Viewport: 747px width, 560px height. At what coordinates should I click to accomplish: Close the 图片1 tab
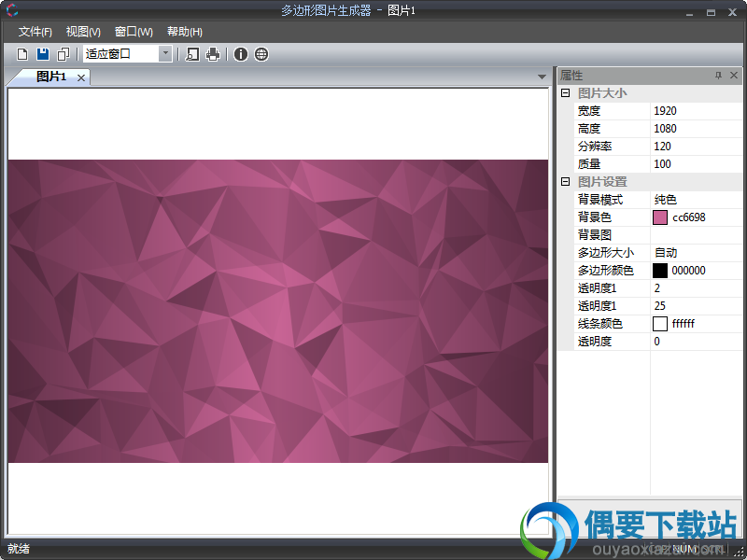click(81, 77)
